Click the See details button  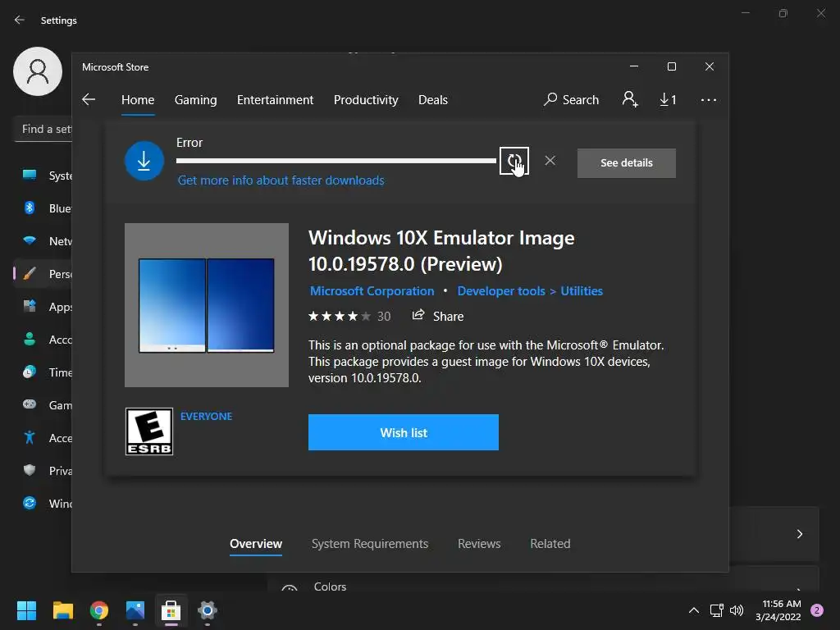click(626, 163)
